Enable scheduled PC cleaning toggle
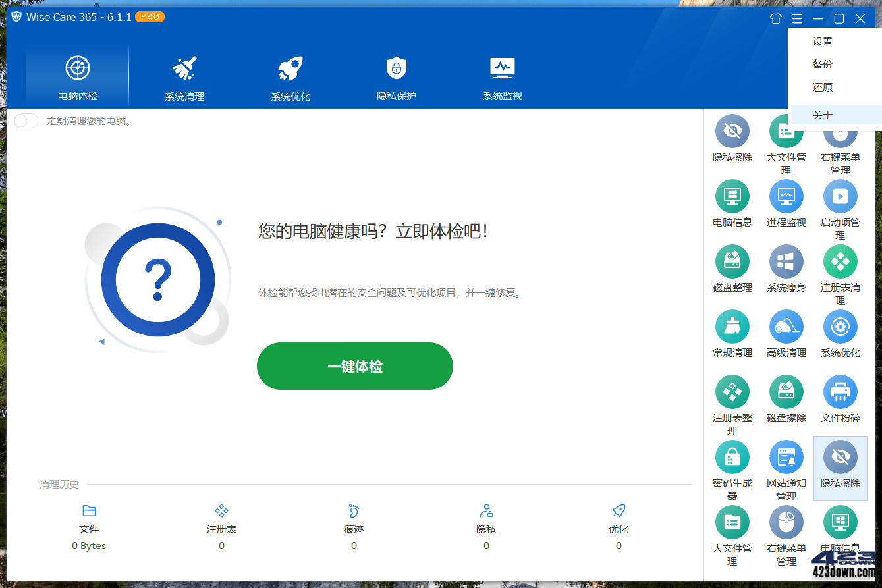This screenshot has height=588, width=882. coord(26,120)
